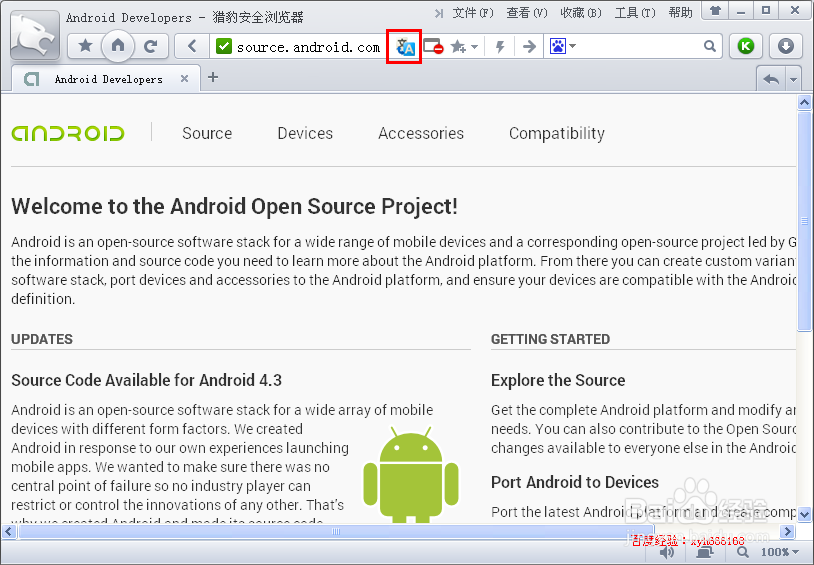814x565 pixels.
Task: Click the vertical scrollbar down arrow
Action: click(804, 514)
